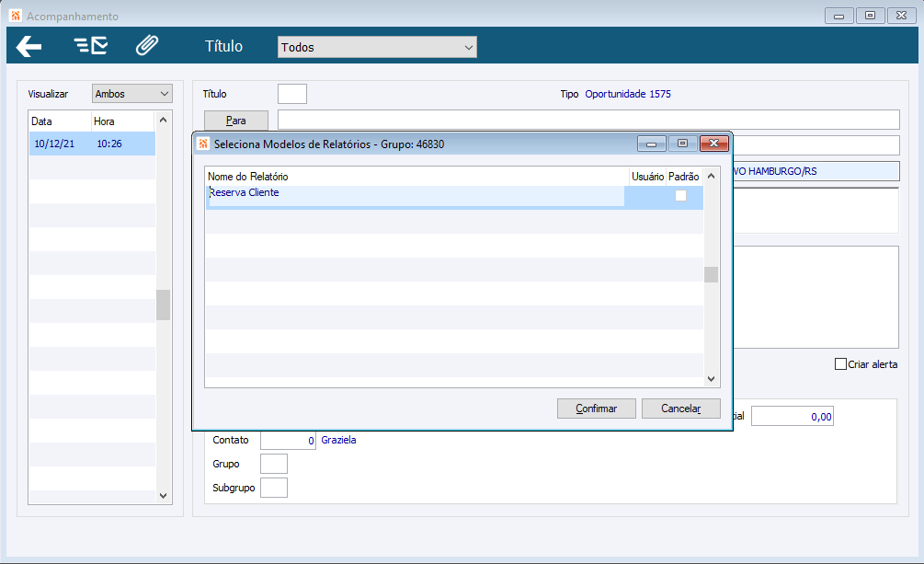Click the Usuário column header
Screen dimensions: 924x564
(x=647, y=177)
